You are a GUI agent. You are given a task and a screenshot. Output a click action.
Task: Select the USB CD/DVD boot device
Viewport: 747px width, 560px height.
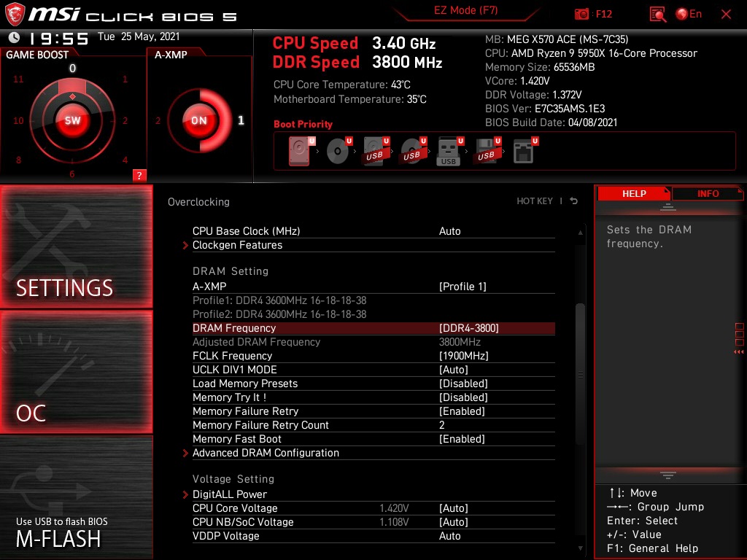412,151
